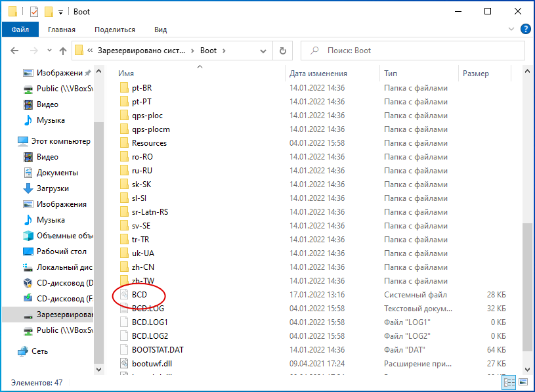Select the bootuwf.dll file

click(152, 364)
